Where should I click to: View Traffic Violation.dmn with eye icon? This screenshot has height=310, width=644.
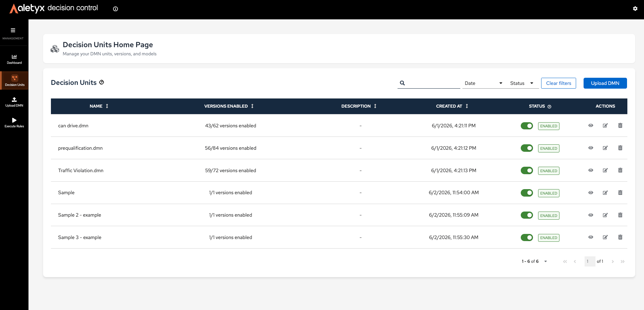(591, 170)
